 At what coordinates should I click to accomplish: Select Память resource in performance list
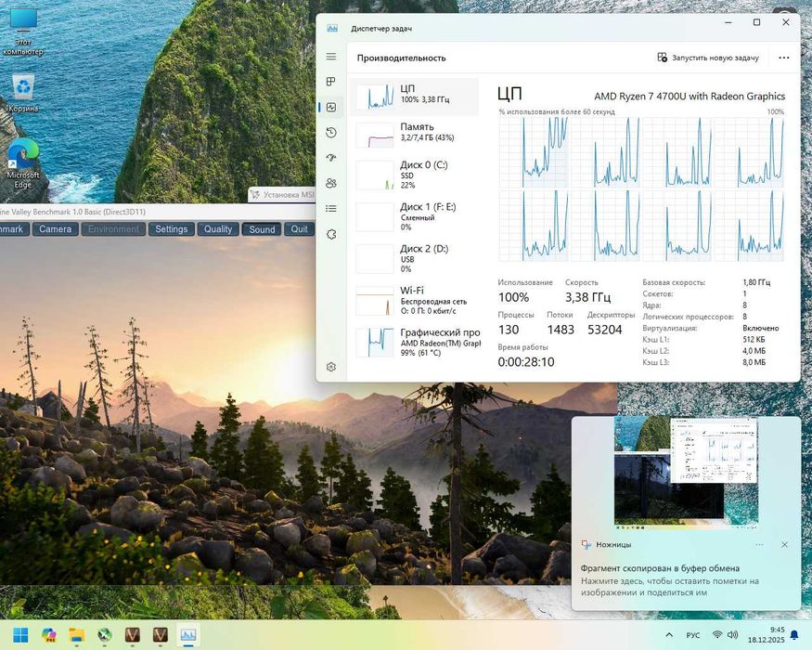click(414, 135)
